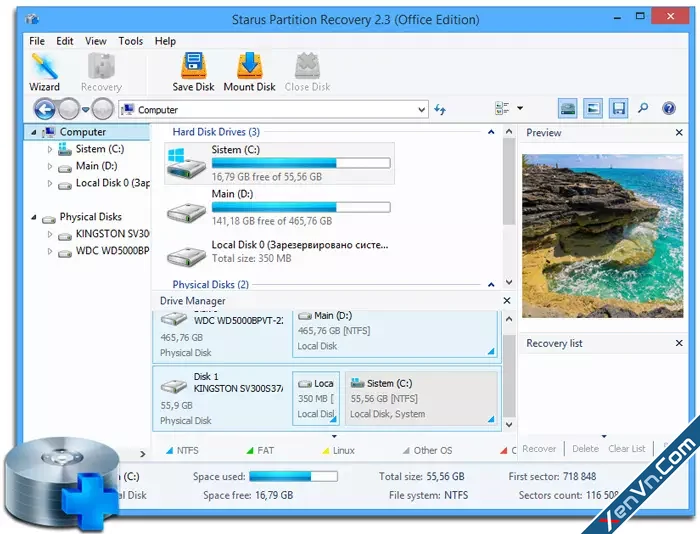Select Physical Disks in the tree
Screen dimensions: 700x534
(91, 217)
